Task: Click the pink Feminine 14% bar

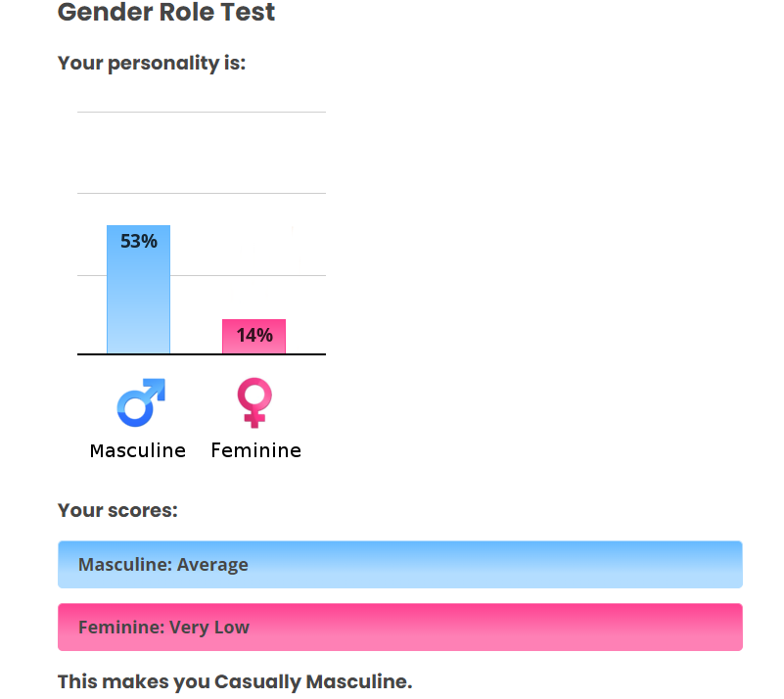Action: pos(254,336)
